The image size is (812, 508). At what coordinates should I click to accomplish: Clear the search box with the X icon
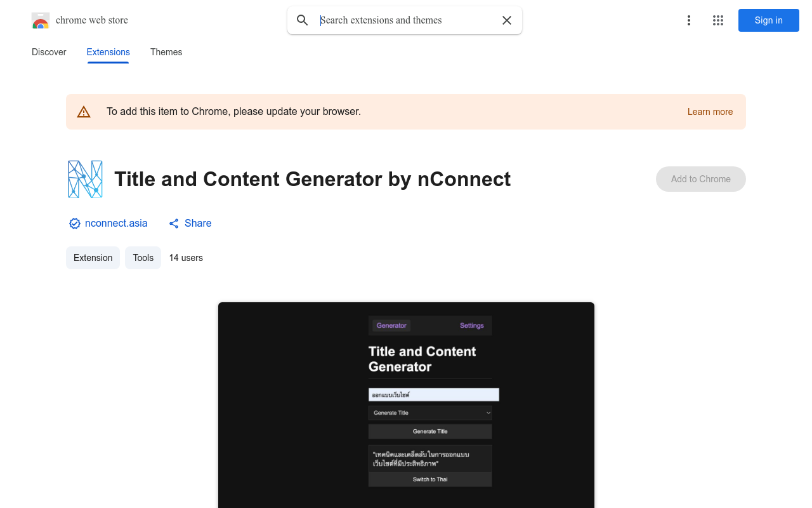coord(507,20)
